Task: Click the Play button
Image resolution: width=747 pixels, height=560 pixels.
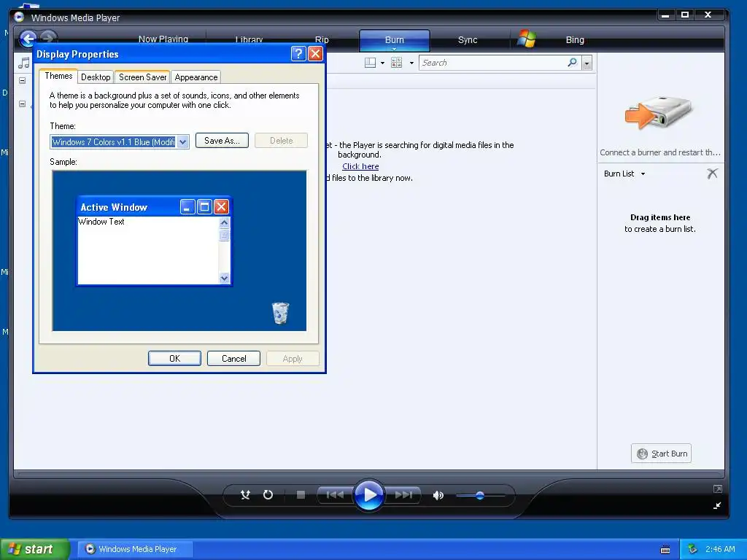Action: coord(369,495)
